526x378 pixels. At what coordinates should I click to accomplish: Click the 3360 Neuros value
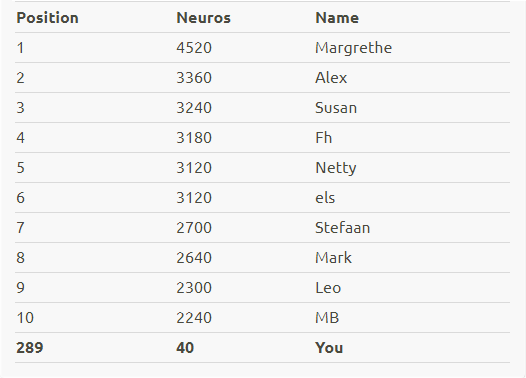194,78
